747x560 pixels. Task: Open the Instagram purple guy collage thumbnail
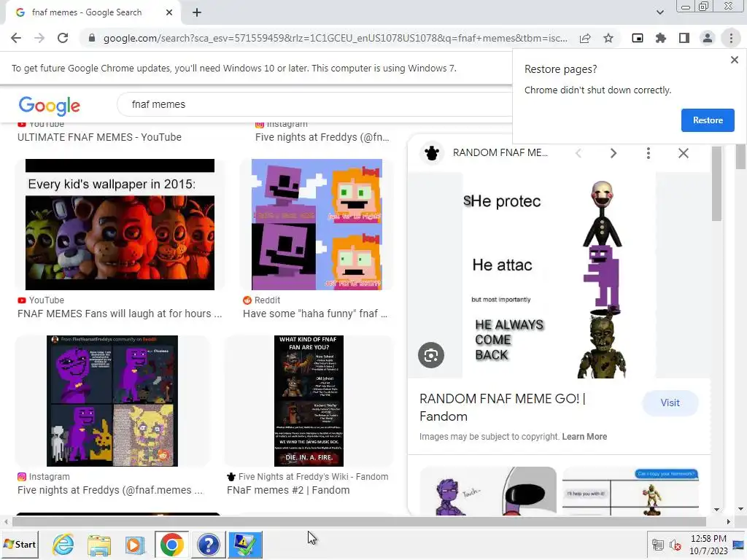112,401
